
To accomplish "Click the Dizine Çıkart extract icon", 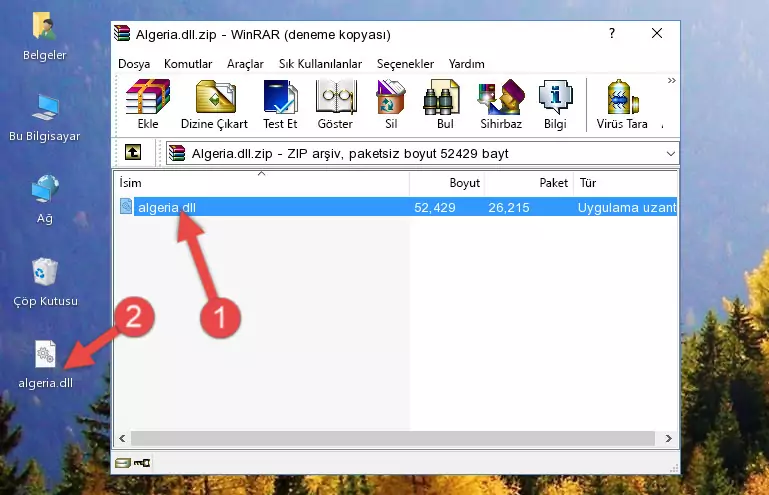I will 214,104.
